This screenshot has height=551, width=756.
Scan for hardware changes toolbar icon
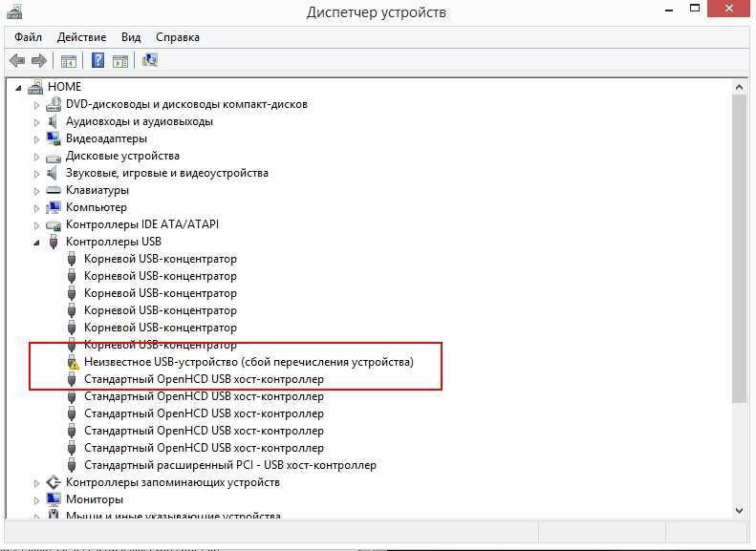point(150,60)
